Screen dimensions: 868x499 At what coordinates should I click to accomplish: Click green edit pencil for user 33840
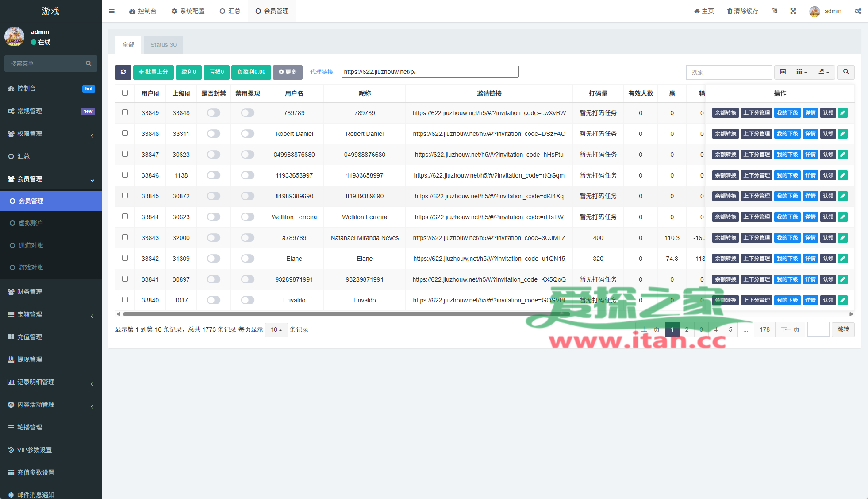click(843, 300)
